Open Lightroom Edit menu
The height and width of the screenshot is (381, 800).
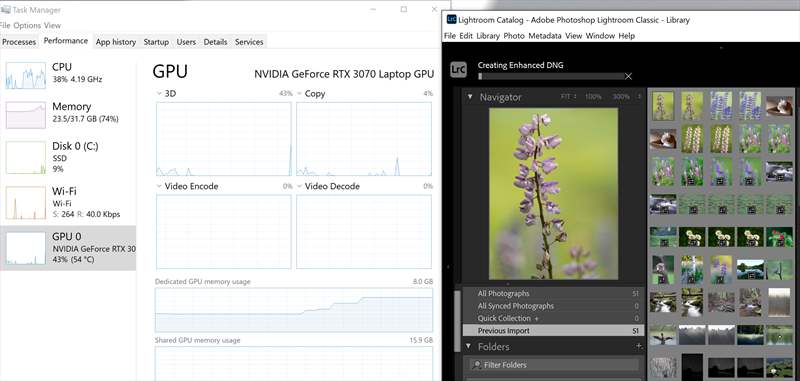tap(466, 36)
